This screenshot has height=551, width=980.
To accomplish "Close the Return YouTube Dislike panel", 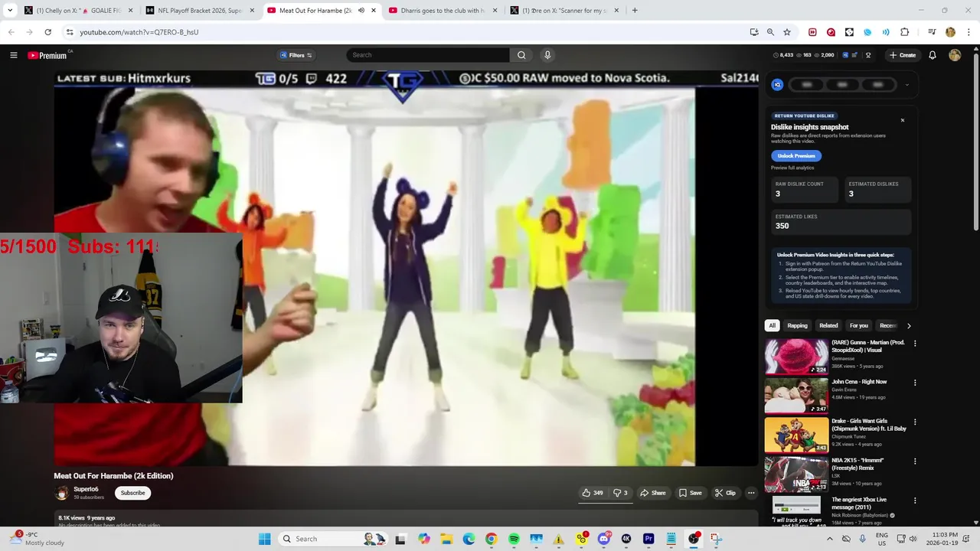I will coord(902,120).
